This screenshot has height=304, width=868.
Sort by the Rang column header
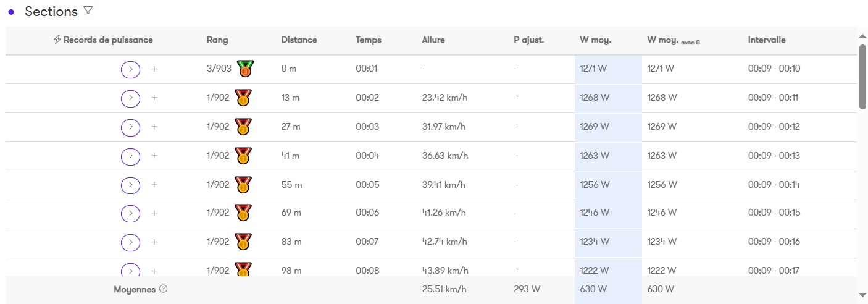click(x=217, y=40)
